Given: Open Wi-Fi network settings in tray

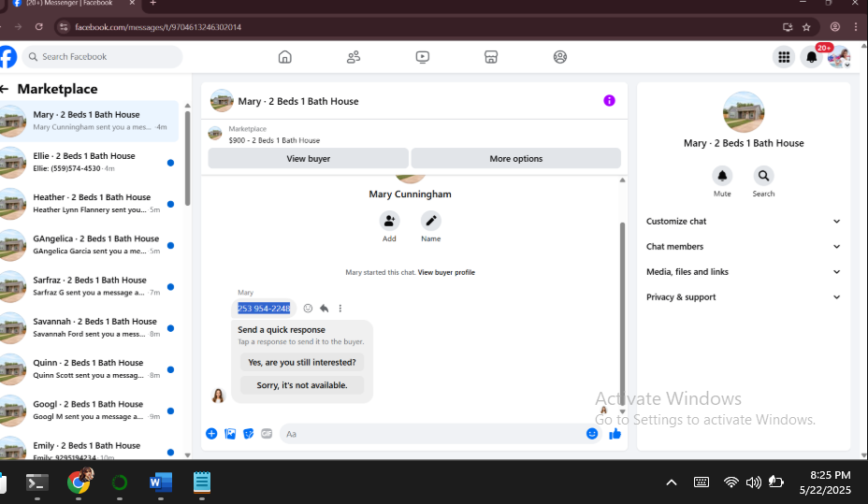Looking at the screenshot, I should [x=731, y=482].
